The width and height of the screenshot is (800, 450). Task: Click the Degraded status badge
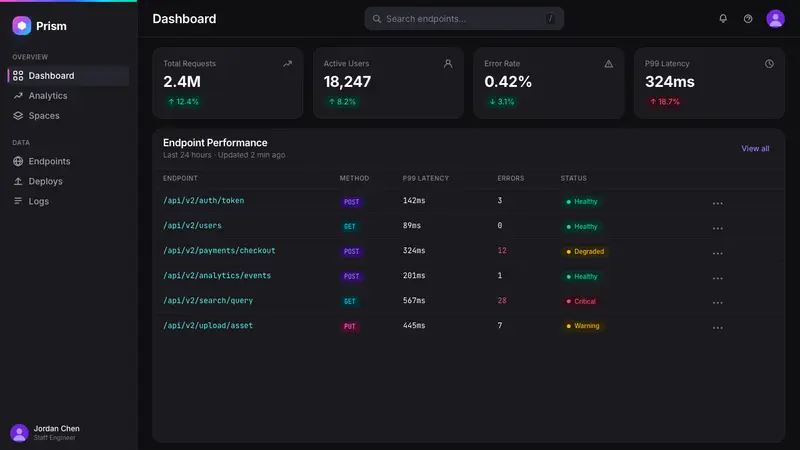[585, 252]
